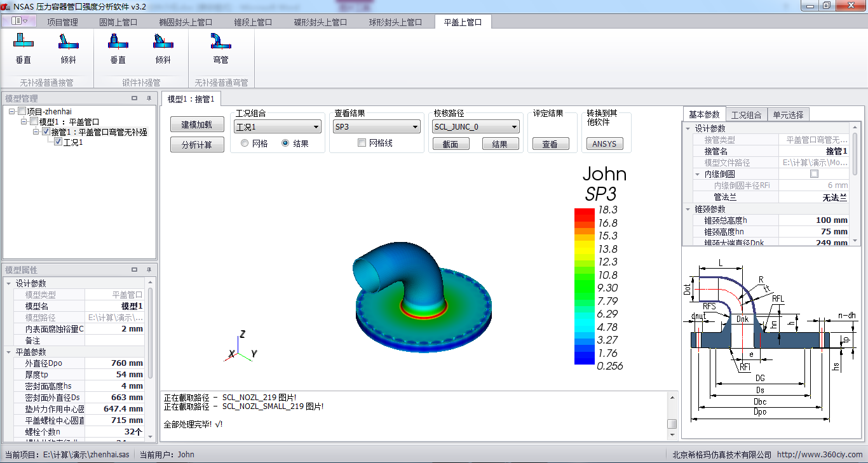Select the 模型1：接管1 document tab
This screenshot has height=463, width=868.
191,98
